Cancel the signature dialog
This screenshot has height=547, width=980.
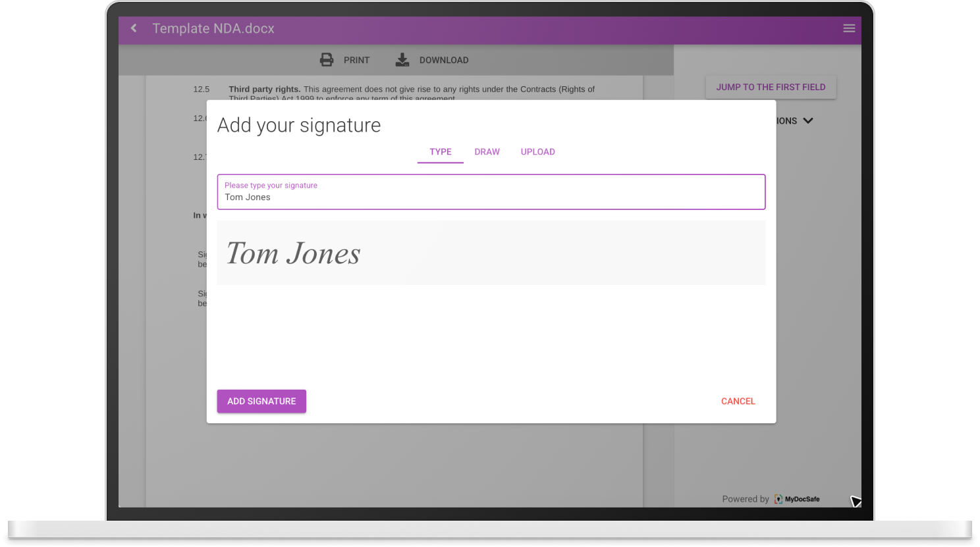coord(738,401)
